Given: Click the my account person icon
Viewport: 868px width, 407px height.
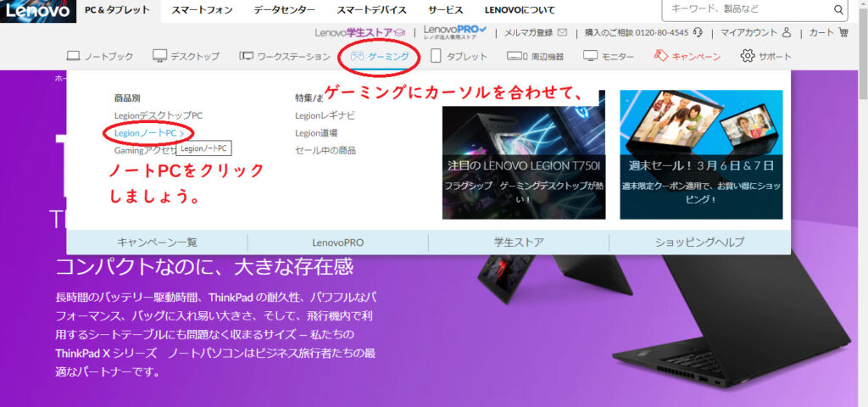Looking at the screenshot, I should (x=787, y=33).
